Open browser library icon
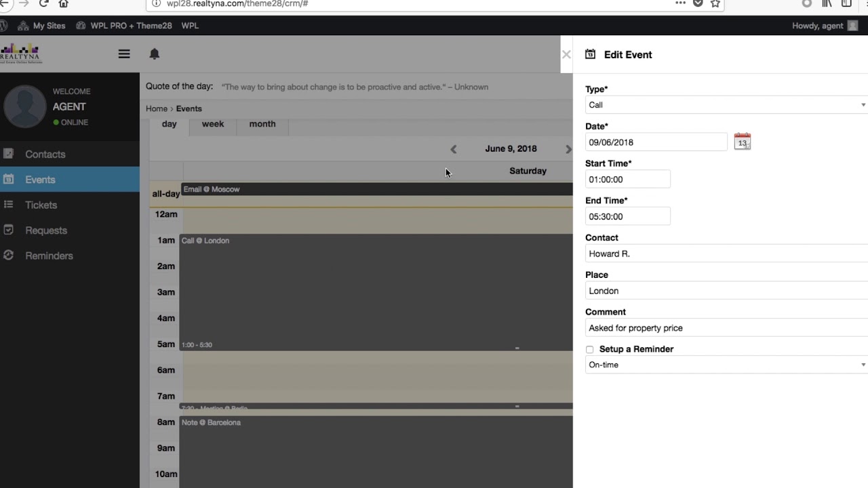 click(827, 3)
